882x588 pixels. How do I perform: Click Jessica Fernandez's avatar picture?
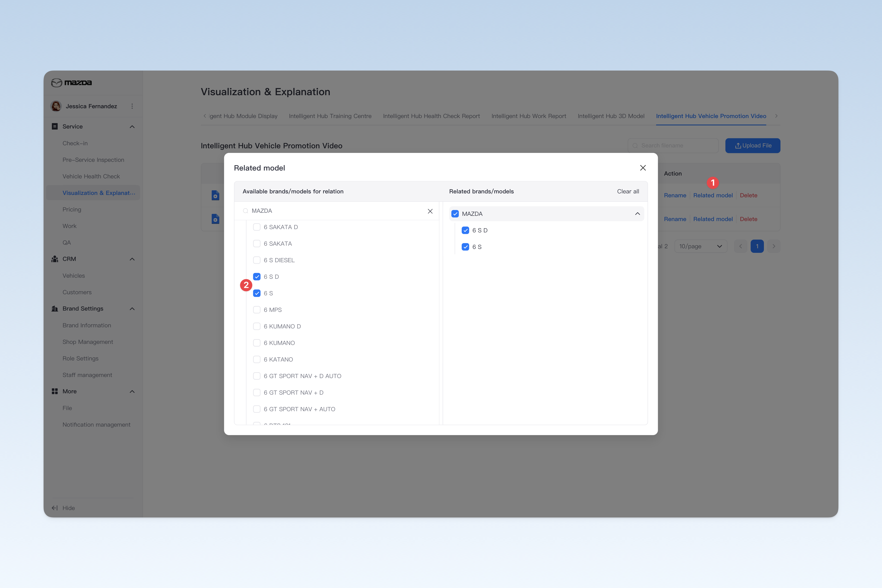[56, 106]
